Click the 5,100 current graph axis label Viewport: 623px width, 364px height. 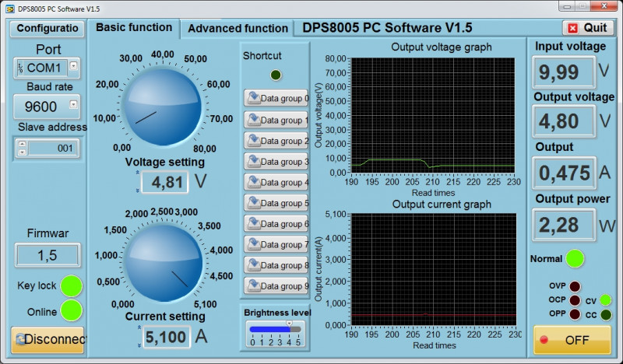coord(336,215)
